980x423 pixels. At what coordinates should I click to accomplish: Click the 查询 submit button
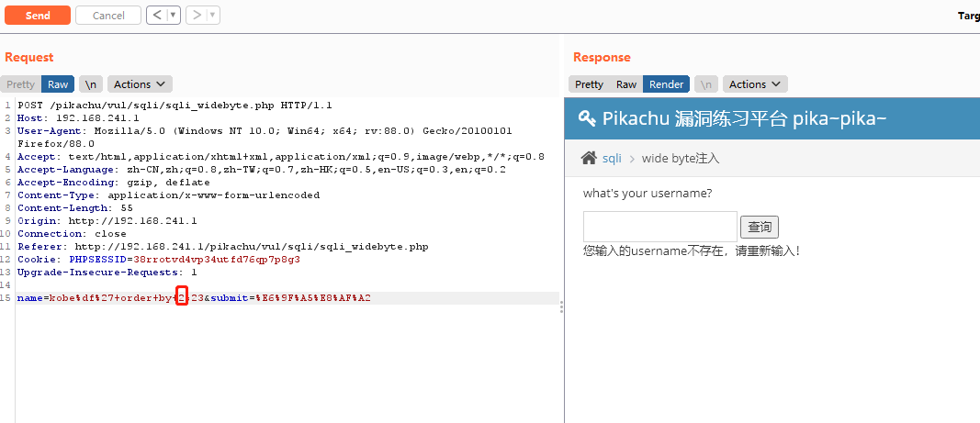[760, 228]
